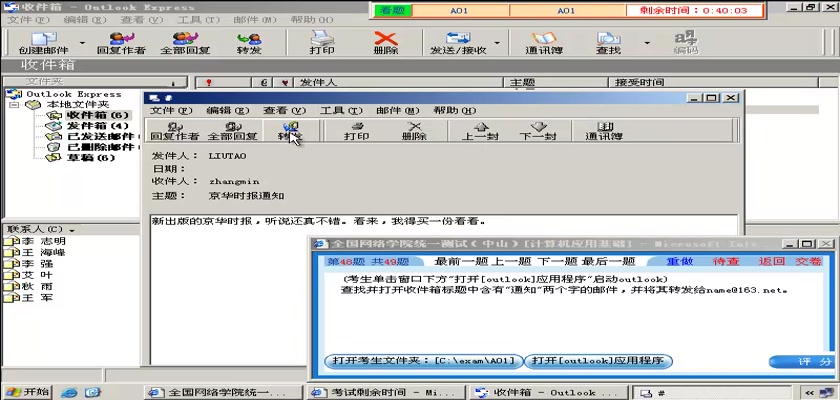Click 打印 in the message window toolbar

pyautogui.click(x=356, y=131)
